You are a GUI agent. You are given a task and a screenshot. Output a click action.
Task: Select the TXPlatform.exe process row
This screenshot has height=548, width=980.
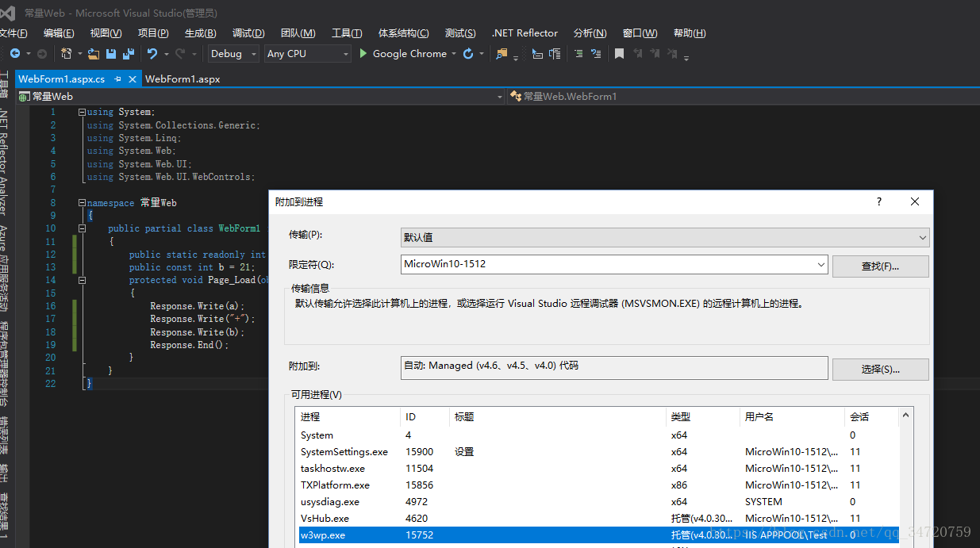[x=599, y=485]
